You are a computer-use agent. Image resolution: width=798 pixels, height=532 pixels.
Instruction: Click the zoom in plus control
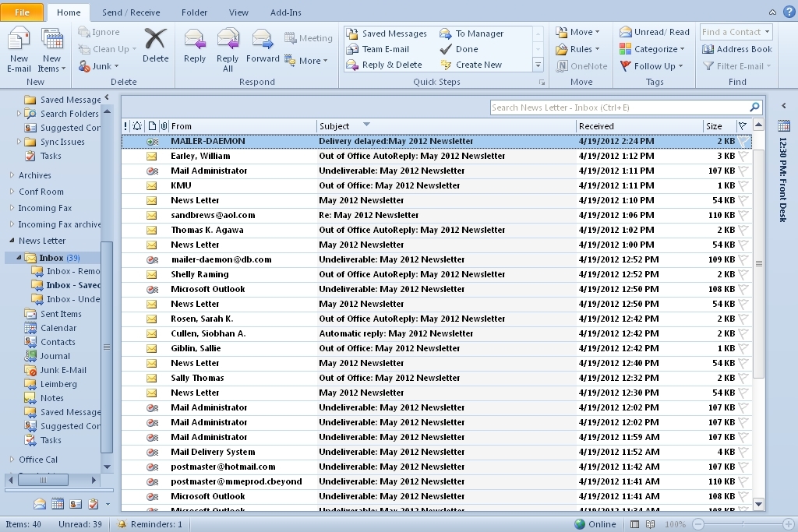pos(789,523)
